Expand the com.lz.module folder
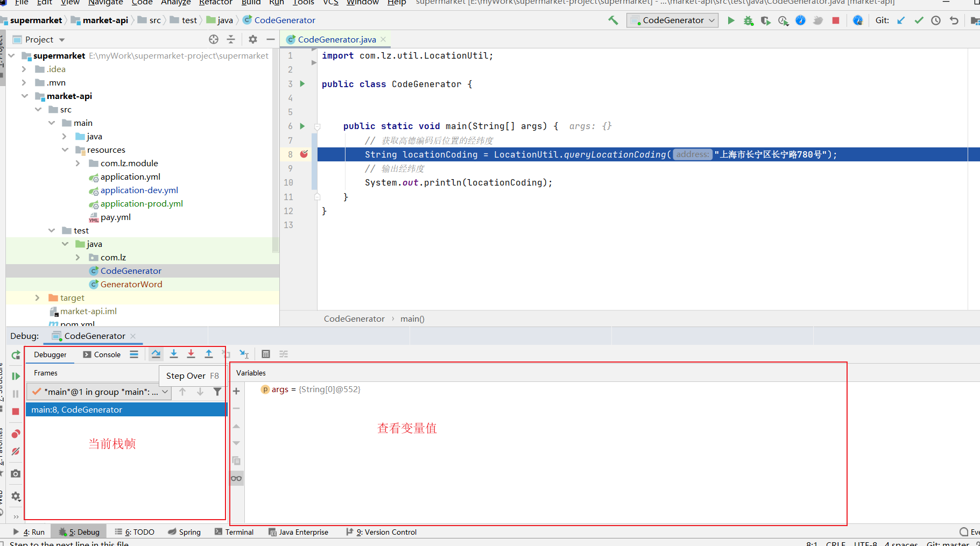Screen dimensions: 980x546 (77, 163)
